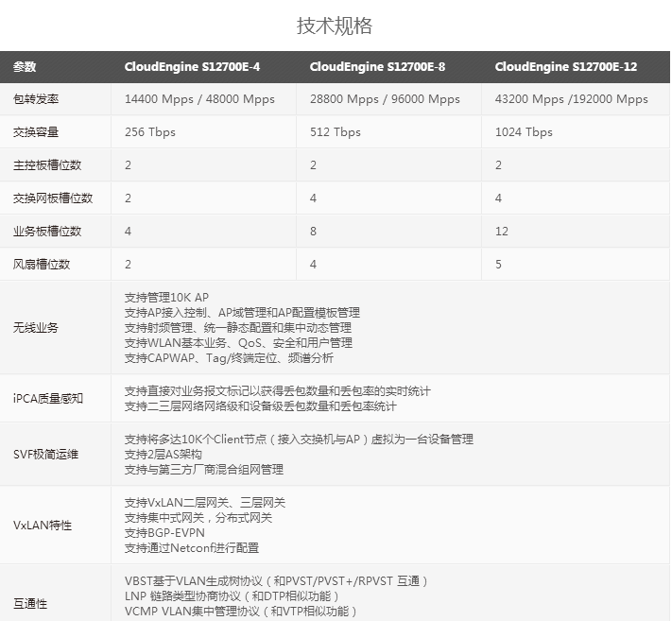Click the 支持集中式网关 line

point(198,517)
